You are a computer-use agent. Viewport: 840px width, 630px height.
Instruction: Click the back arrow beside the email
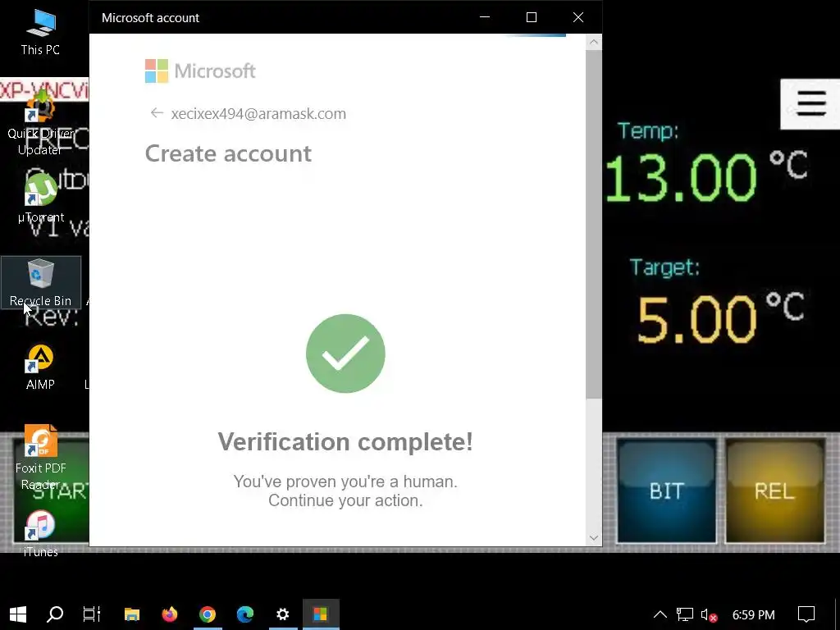click(x=157, y=113)
